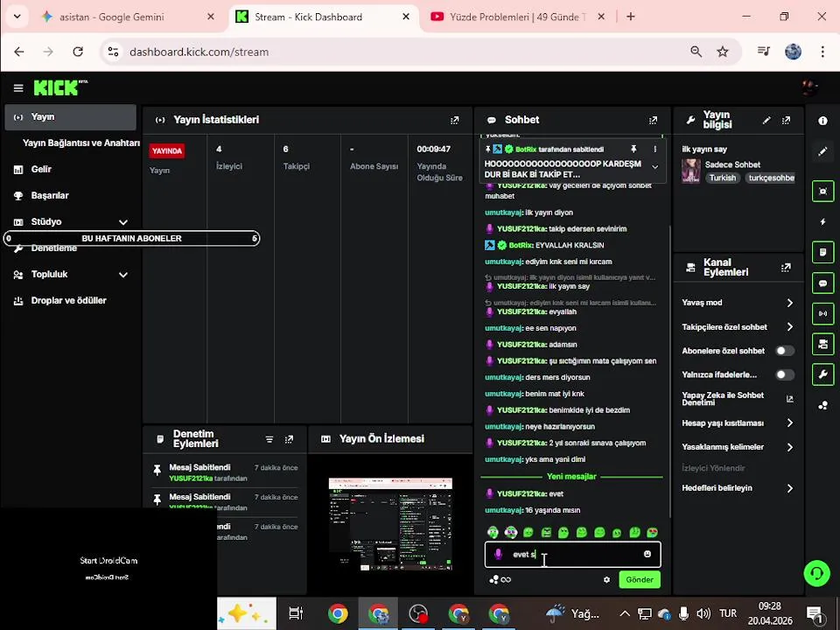Toggle Yalnızca ifadelerle switch
Viewport: 840px width, 630px height.
click(785, 375)
